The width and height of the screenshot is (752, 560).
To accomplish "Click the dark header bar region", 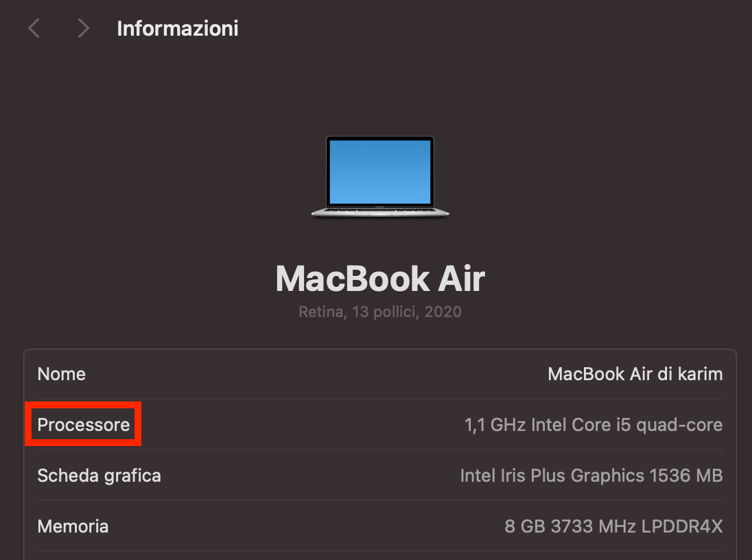I will (x=480, y=28).
